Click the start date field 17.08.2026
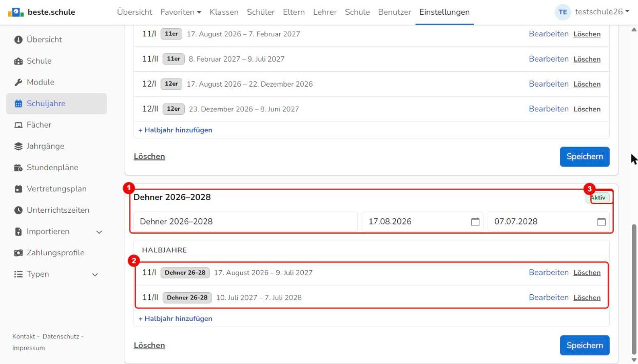 pyautogui.click(x=422, y=222)
